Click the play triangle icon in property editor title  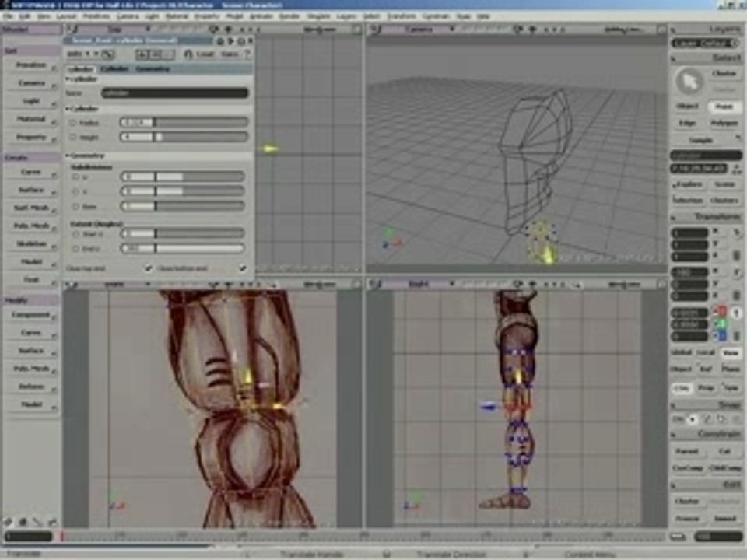[230, 41]
